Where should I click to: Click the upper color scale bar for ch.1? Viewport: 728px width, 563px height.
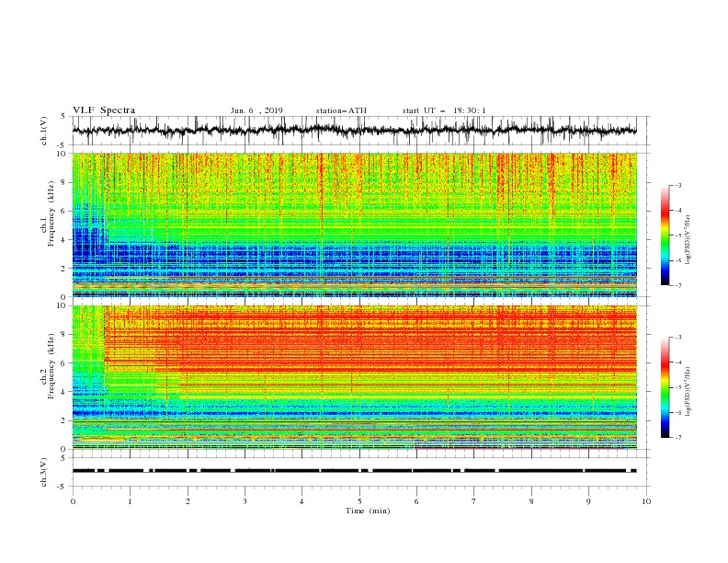point(665,236)
